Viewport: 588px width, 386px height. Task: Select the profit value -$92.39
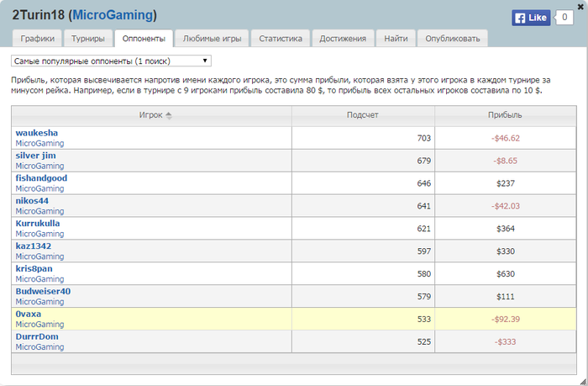tap(506, 320)
